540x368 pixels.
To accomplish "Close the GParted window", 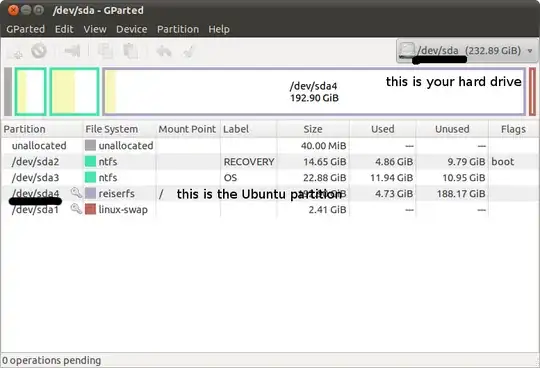I will 13,10.
